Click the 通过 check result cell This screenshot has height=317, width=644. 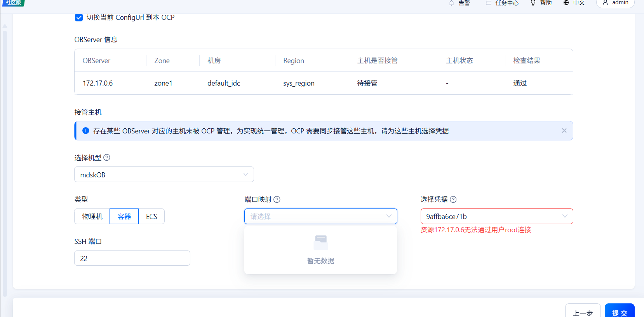(520, 83)
